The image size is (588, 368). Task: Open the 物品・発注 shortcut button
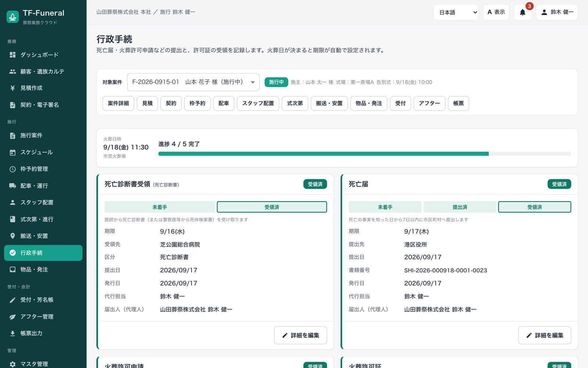pyautogui.click(x=369, y=103)
